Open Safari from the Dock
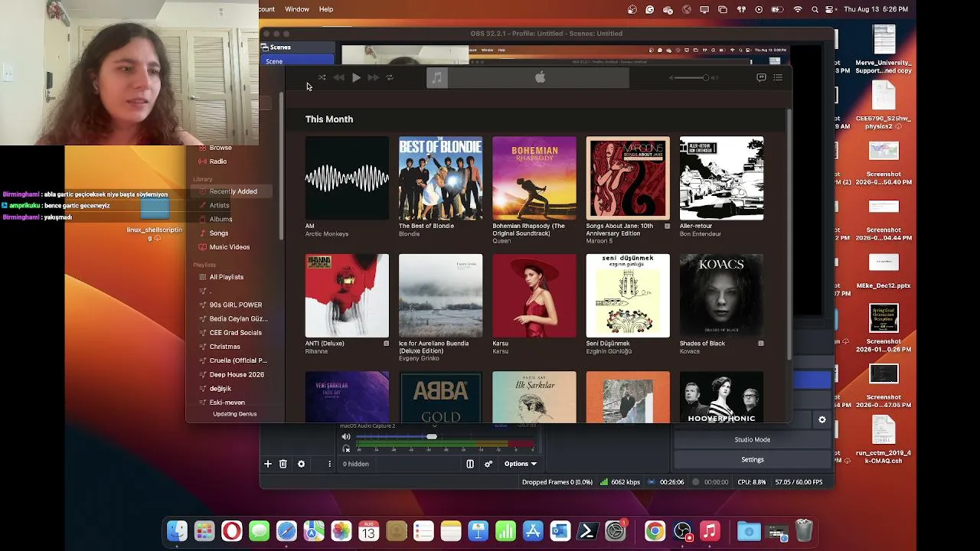This screenshot has width=980, height=551. pyautogui.click(x=286, y=531)
